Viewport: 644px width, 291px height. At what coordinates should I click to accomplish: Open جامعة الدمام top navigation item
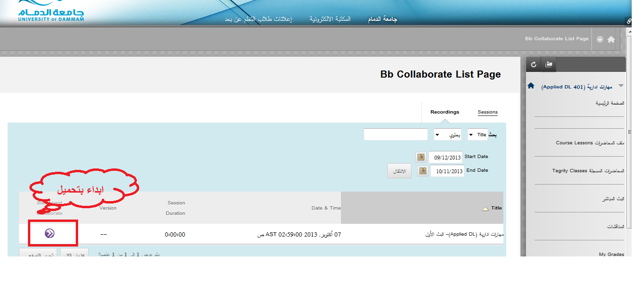pos(383,19)
